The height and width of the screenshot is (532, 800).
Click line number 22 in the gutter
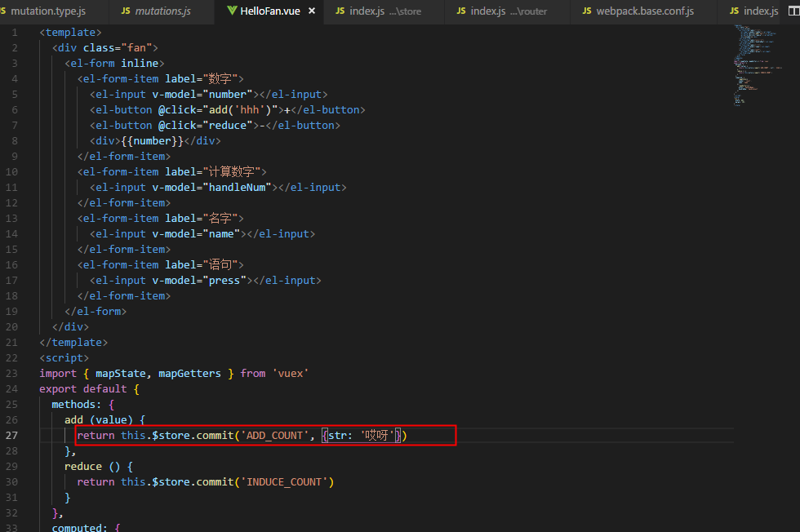click(11, 358)
